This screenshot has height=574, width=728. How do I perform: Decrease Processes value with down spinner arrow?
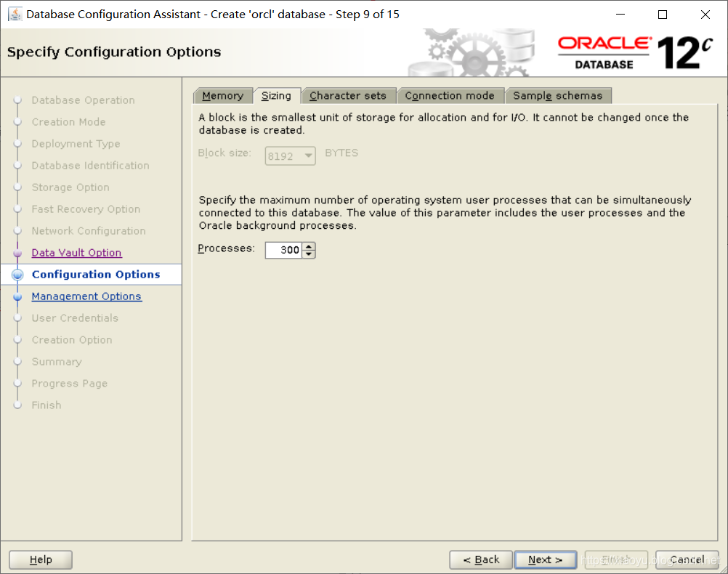[309, 254]
